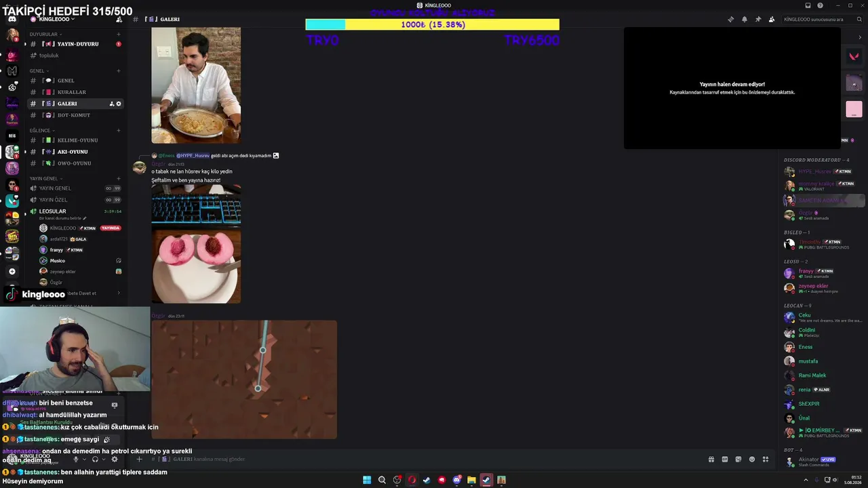The image size is (868, 488).
Task: Open user settings gear in user panel
Action: pyautogui.click(x=114, y=460)
